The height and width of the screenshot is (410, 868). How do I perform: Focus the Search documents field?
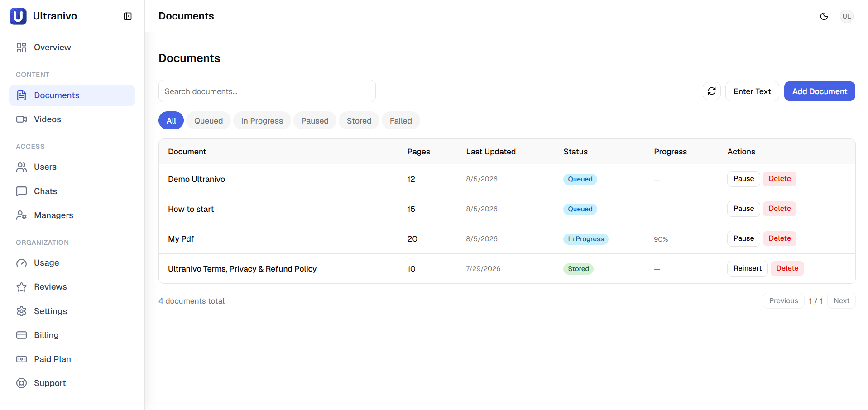point(267,91)
